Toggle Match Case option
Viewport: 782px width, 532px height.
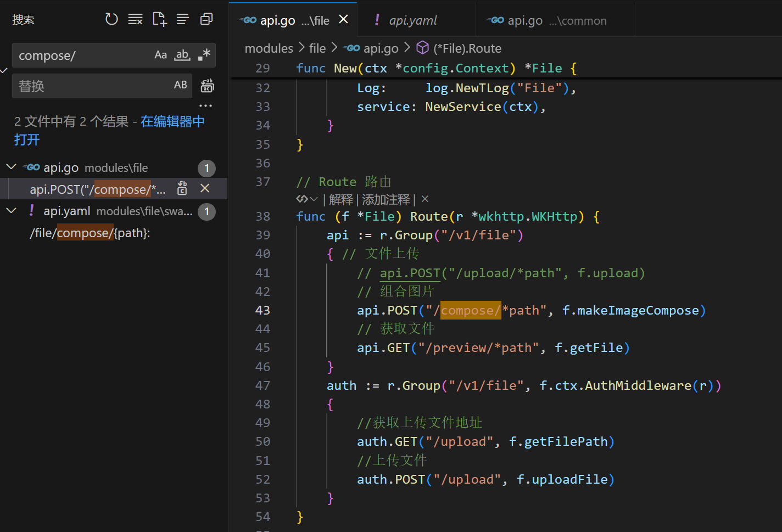click(x=160, y=55)
